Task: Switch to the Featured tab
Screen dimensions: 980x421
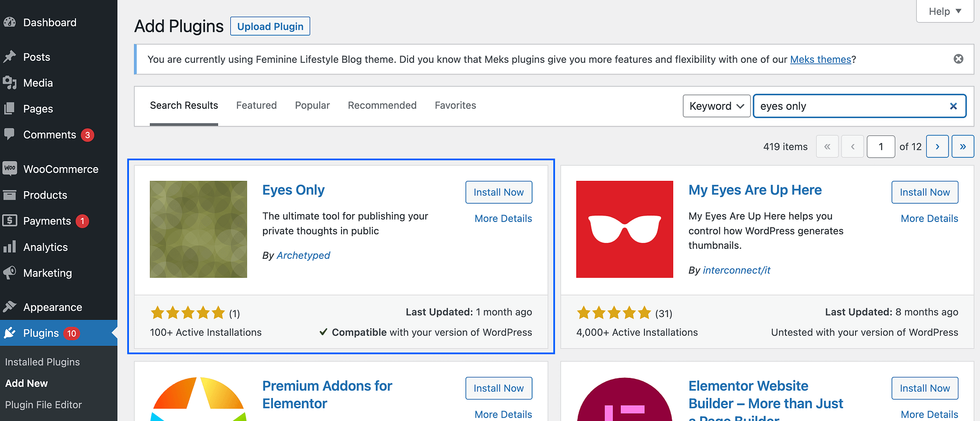Action: tap(256, 105)
